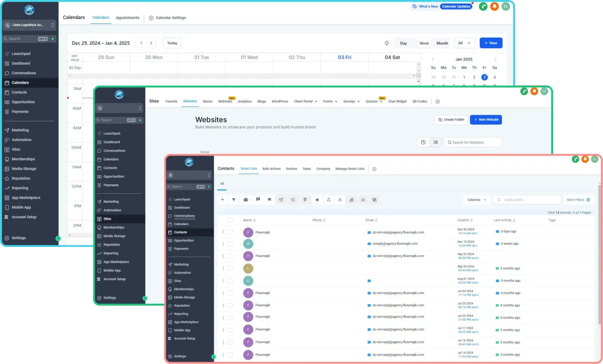Select Day view in Calendars
Image resolution: width=603 pixels, height=364 pixels.
(404, 43)
